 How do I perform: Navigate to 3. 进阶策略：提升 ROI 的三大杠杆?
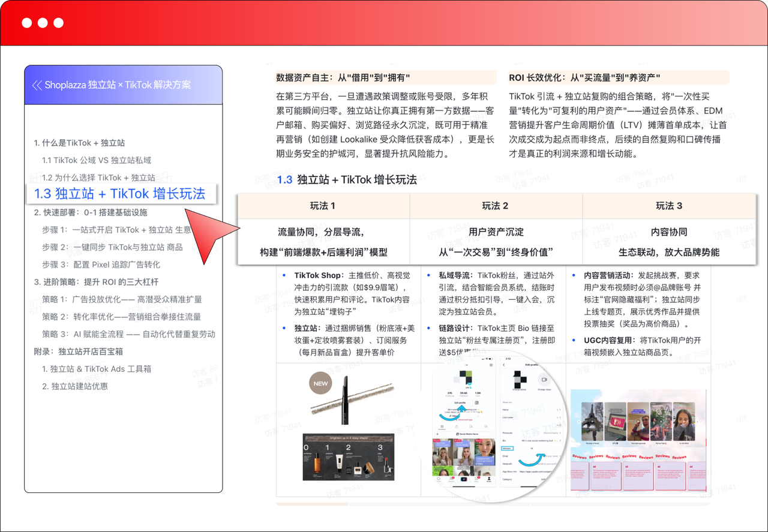[96, 282]
